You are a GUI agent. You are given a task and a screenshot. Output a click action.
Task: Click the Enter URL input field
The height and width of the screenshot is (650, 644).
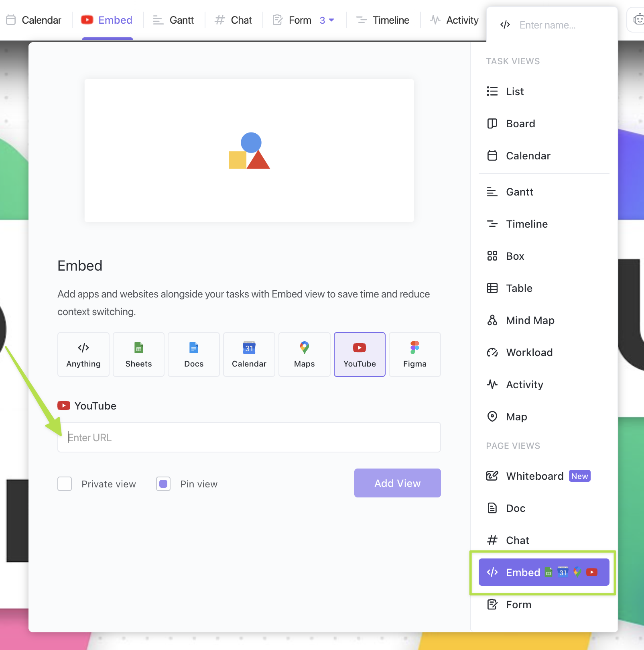click(x=249, y=437)
